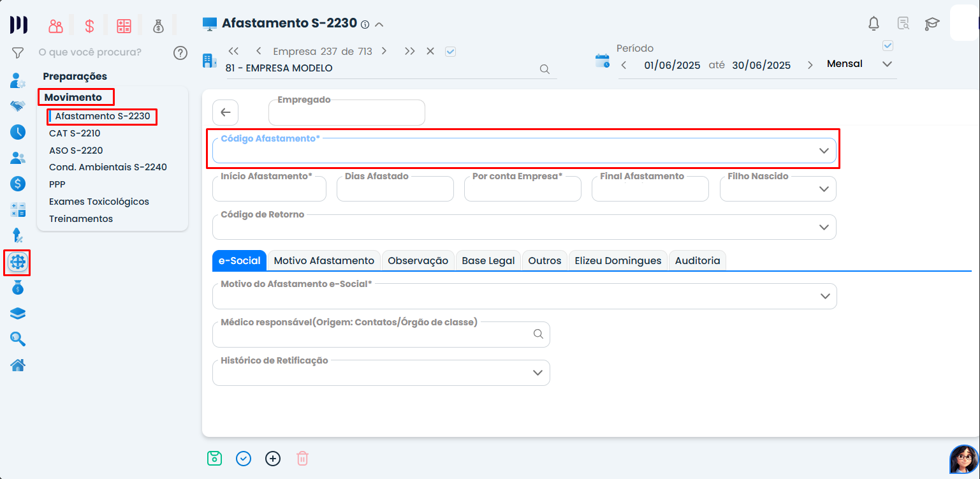The height and width of the screenshot is (479, 980).
Task: Open the notifications bell
Action: [x=874, y=24]
